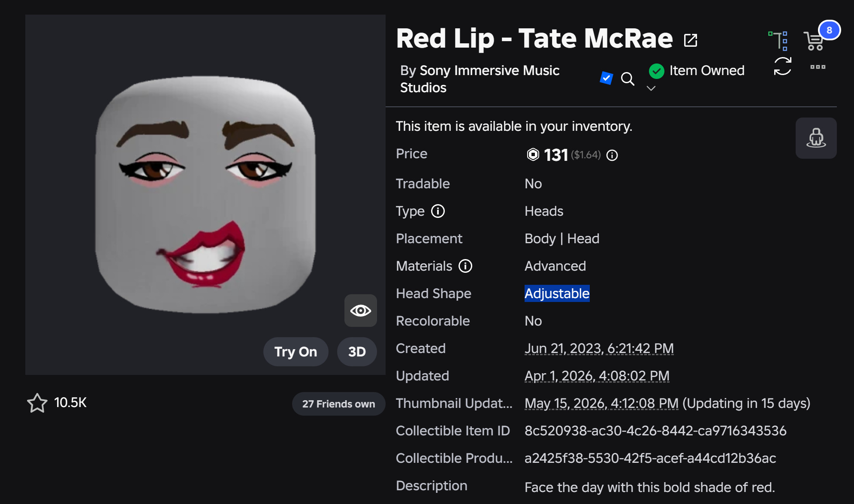The image size is (854, 504).
Task: Click the green Item Owned checkmark
Action: tap(656, 71)
